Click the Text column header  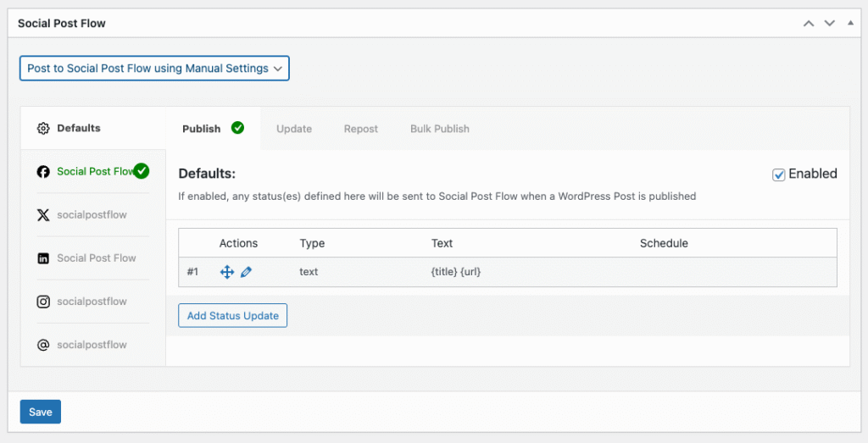pyautogui.click(x=442, y=243)
